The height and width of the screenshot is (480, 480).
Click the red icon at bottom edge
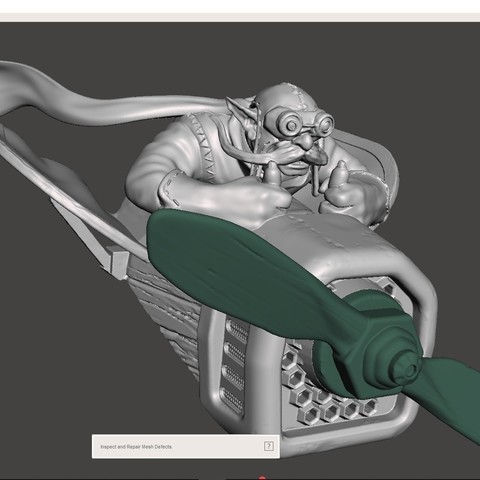point(262,478)
